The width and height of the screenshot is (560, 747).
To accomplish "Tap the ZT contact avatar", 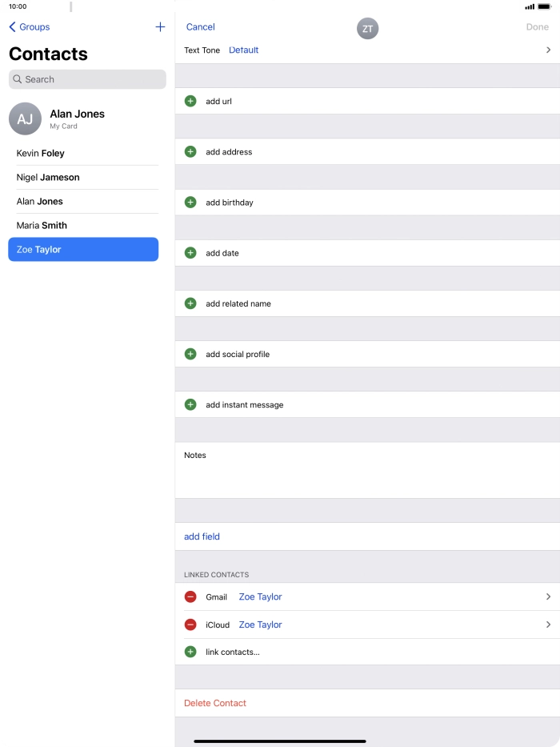I will pyautogui.click(x=367, y=29).
